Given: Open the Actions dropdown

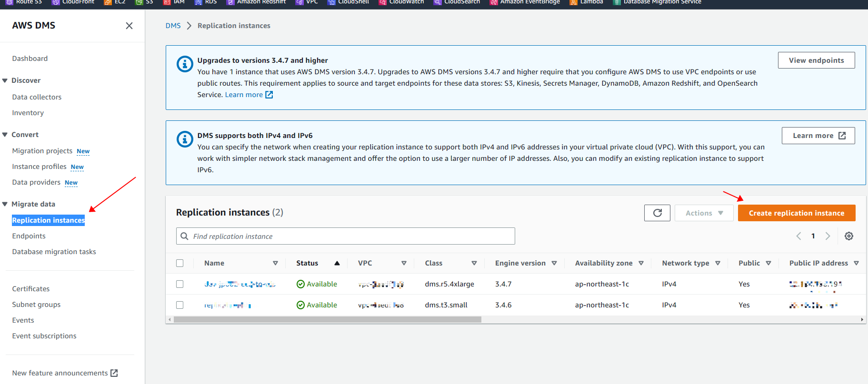Looking at the screenshot, I should coord(704,213).
